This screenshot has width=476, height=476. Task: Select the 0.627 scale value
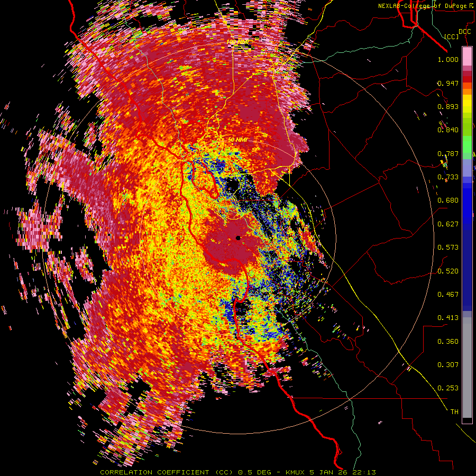(x=448, y=224)
